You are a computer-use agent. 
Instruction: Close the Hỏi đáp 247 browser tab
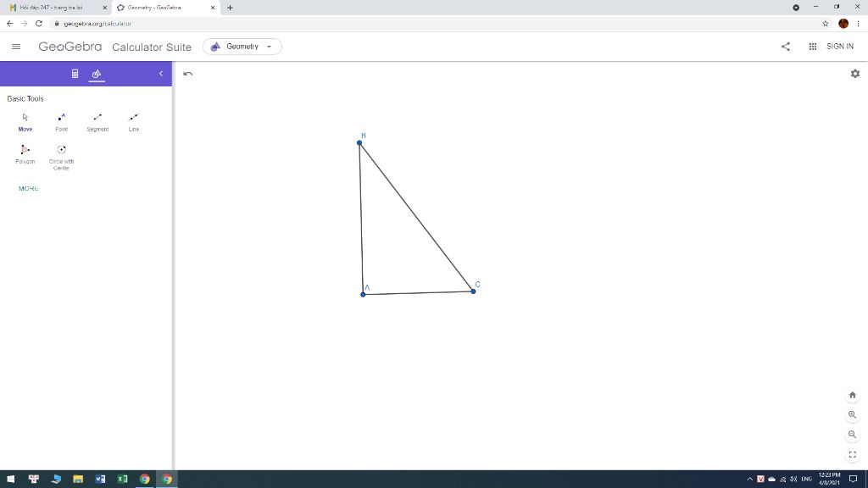click(104, 8)
